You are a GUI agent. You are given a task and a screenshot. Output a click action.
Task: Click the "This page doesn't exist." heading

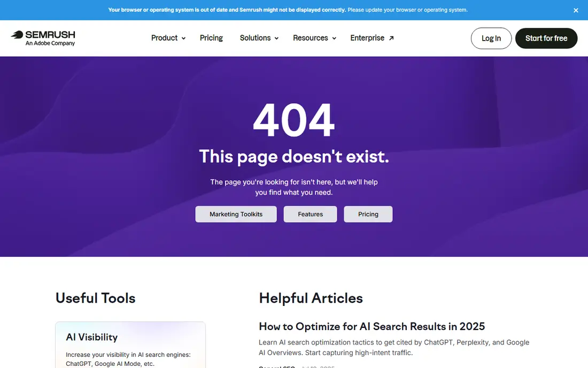tap(294, 156)
